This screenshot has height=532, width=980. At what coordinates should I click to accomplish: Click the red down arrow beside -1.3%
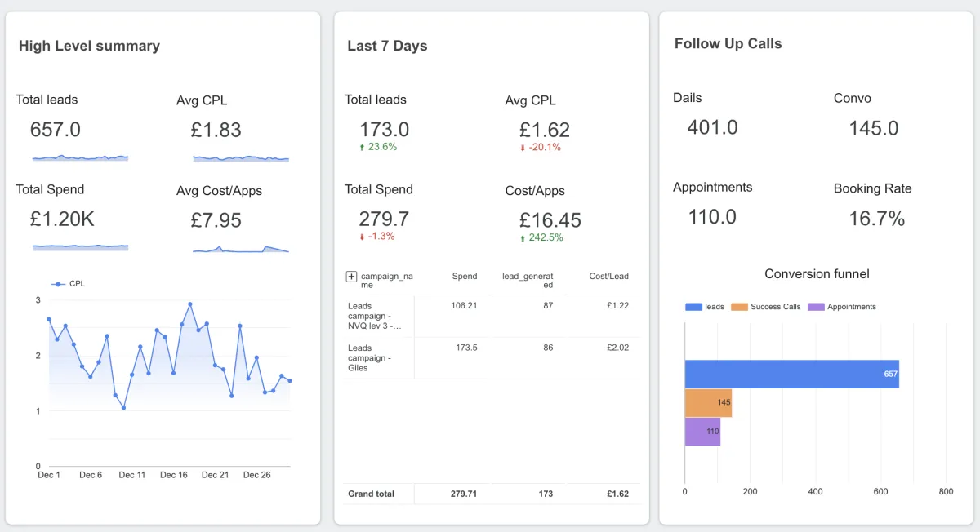coord(362,237)
